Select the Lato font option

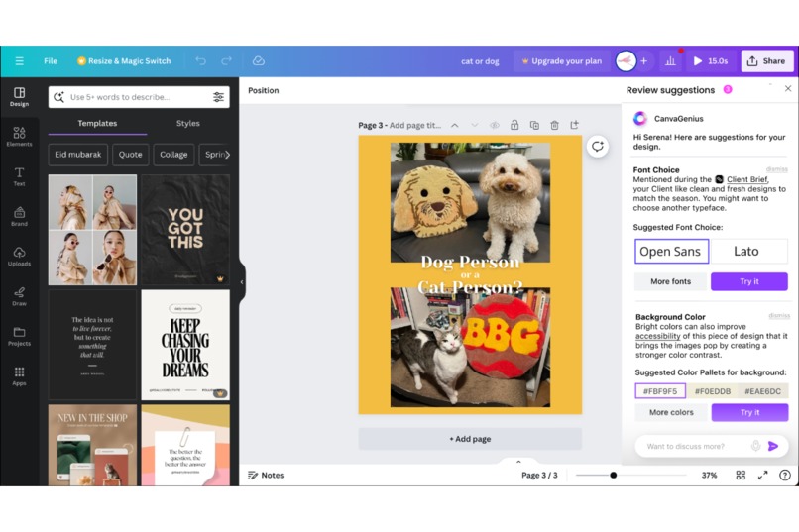tap(749, 251)
